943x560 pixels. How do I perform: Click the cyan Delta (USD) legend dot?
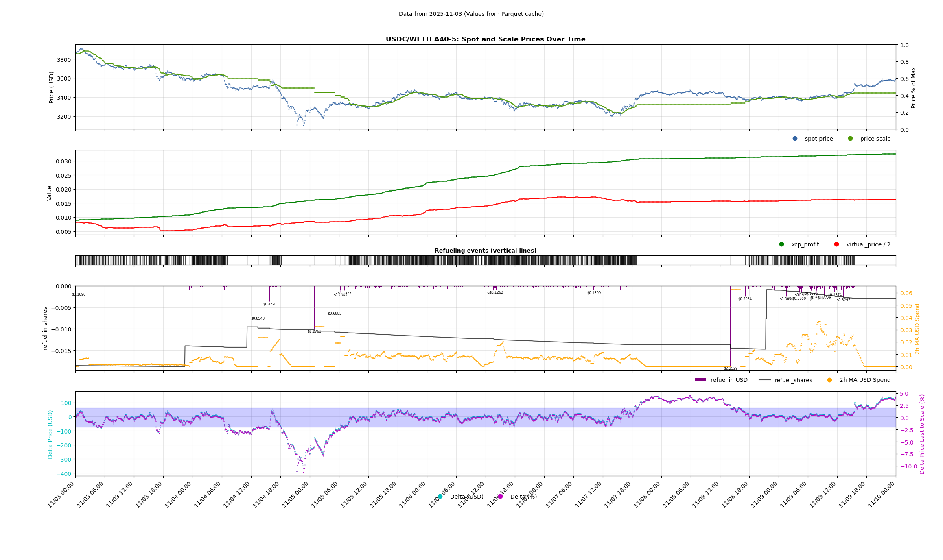pyautogui.click(x=440, y=497)
